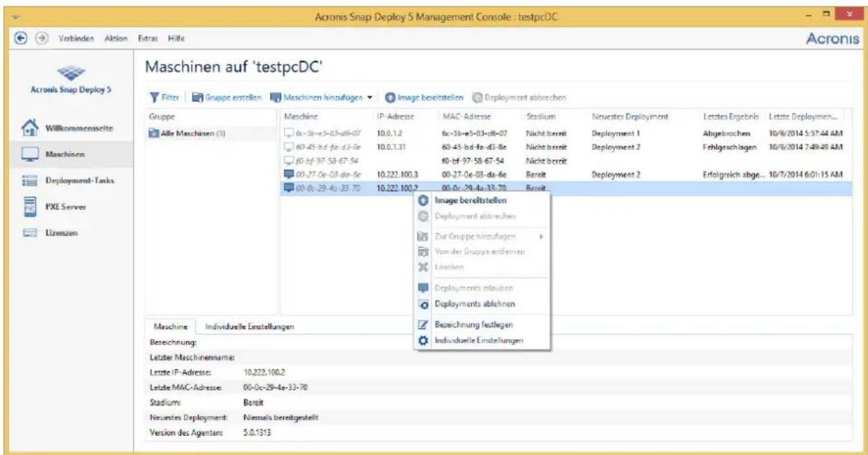The image size is (868, 455).
Task: Click IP address 10.222.100.3
Action: 397,174
